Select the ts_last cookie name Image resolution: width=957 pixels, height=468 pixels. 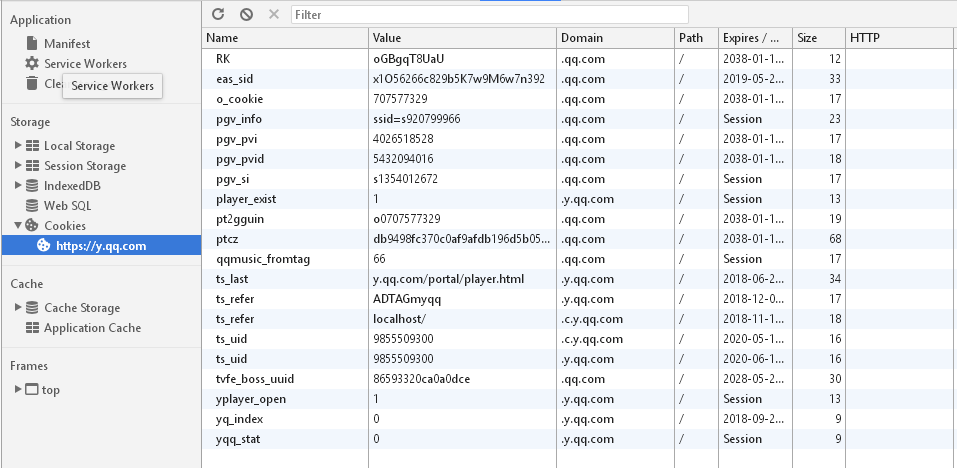click(x=232, y=279)
